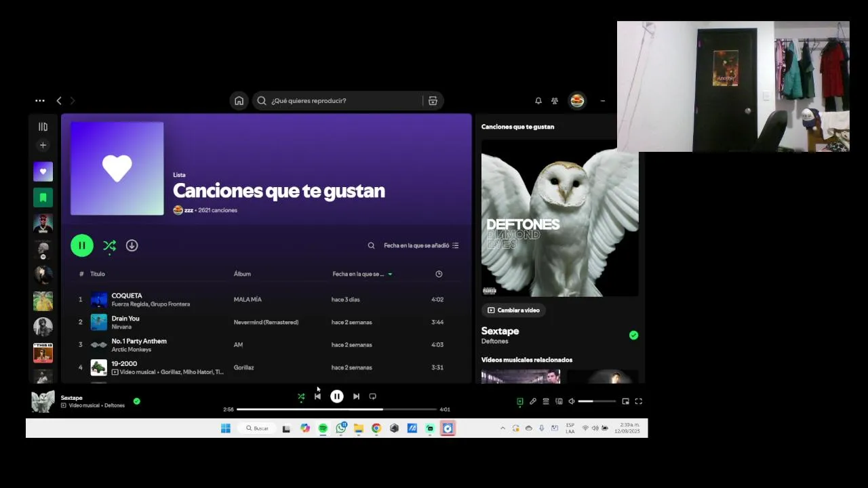Show lyrics with the microphone icon
868x488 pixels.
(533, 401)
